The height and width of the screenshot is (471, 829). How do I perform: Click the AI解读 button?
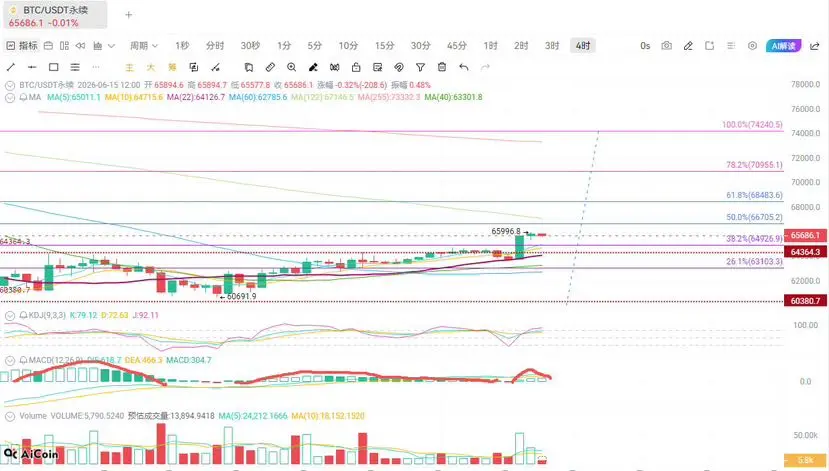[784, 46]
